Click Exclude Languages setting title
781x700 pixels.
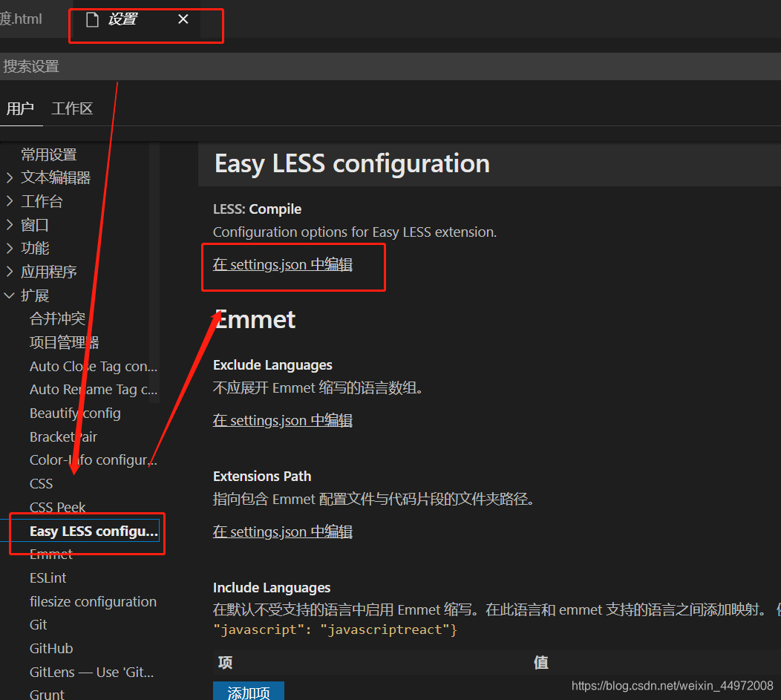coord(272,365)
